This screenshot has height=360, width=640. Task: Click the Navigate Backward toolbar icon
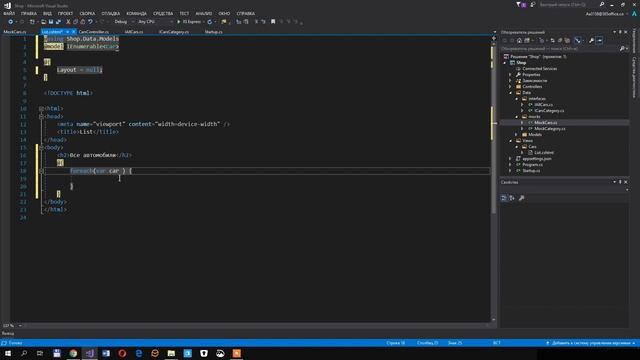point(11,22)
